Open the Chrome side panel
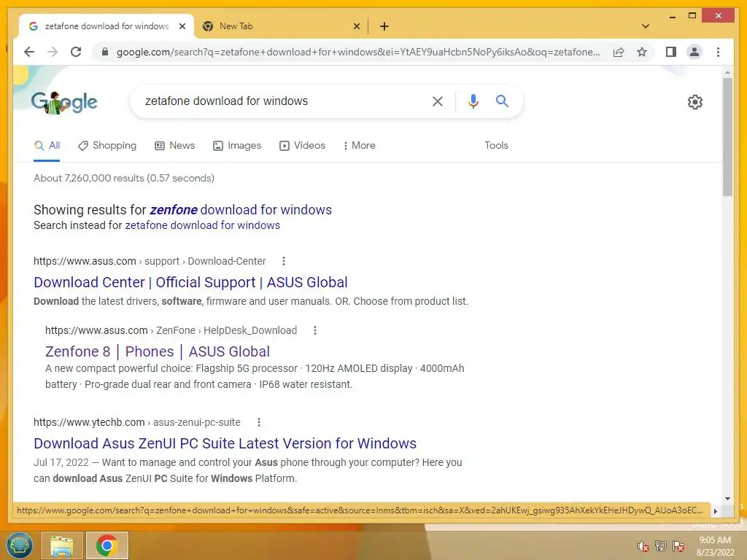Screen dimensions: 747x560 (671, 52)
